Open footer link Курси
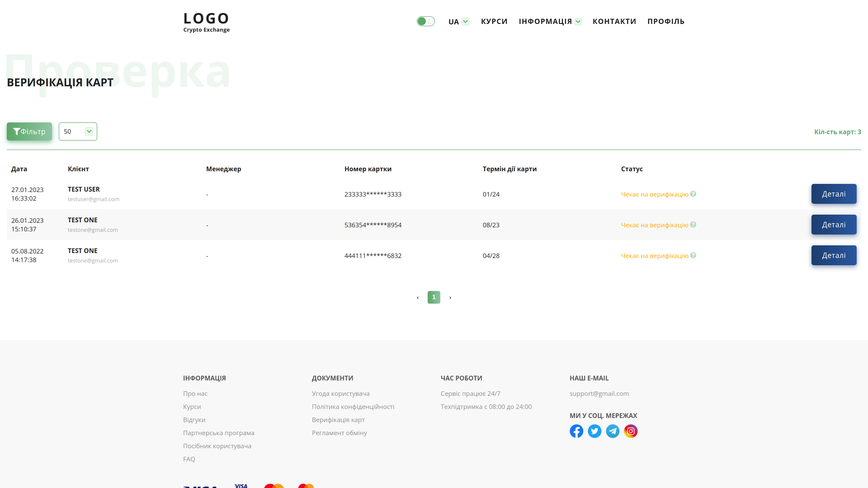 [x=192, y=407]
